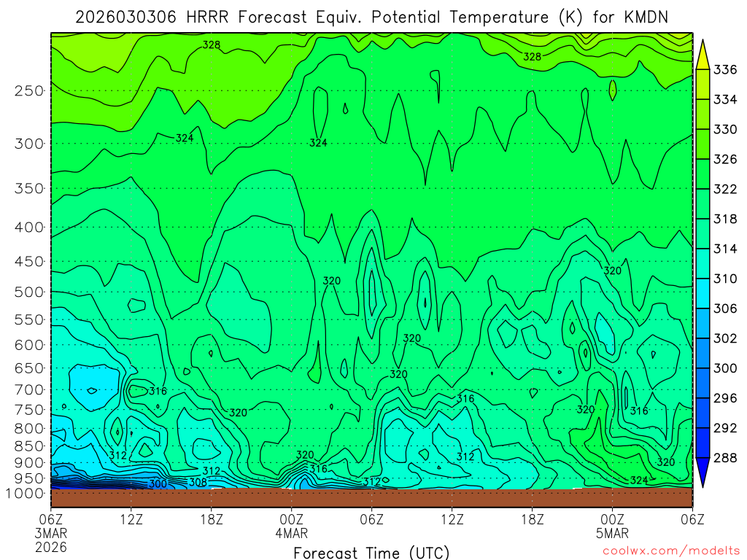The image size is (747, 560).
Task: Click the 288 colorbar label
Action: tap(725, 458)
